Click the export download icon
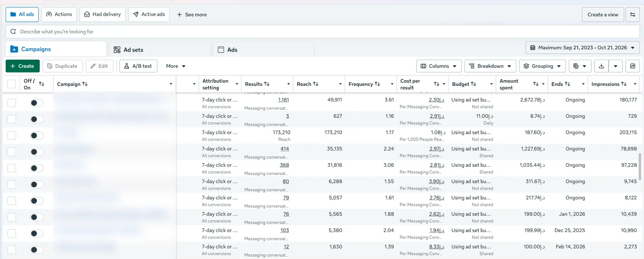Viewport: 644px width, 259px height. coord(601,66)
